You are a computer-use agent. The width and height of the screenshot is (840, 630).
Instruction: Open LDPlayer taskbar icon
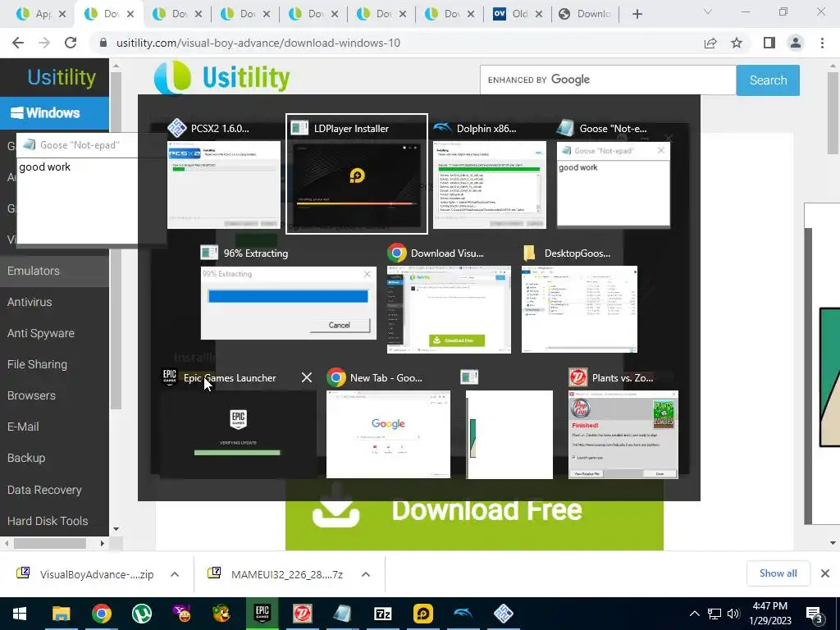click(422, 614)
